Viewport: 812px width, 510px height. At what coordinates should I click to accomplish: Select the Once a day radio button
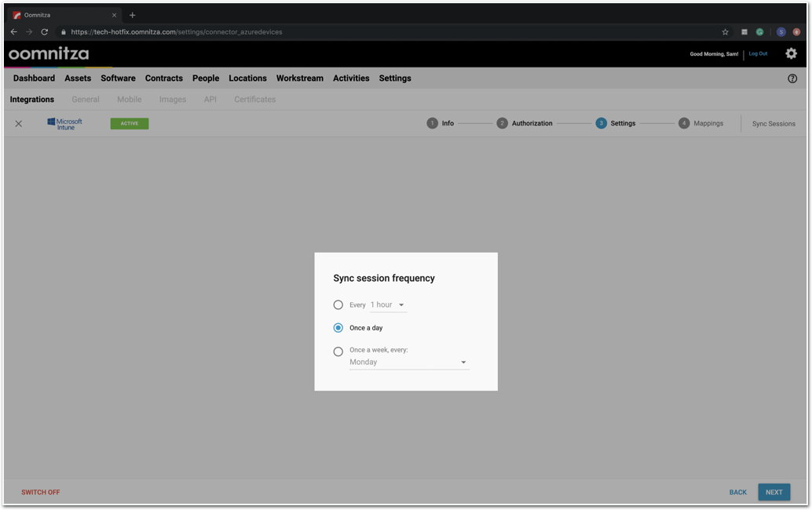click(338, 328)
